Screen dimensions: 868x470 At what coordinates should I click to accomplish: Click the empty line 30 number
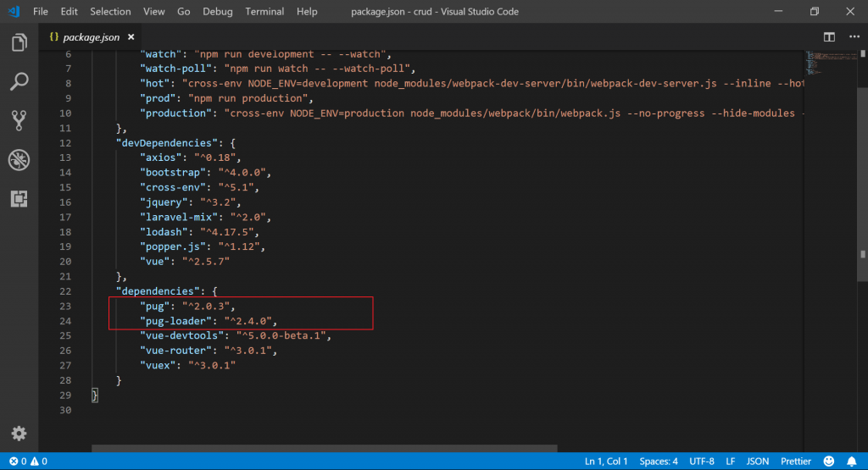point(65,410)
